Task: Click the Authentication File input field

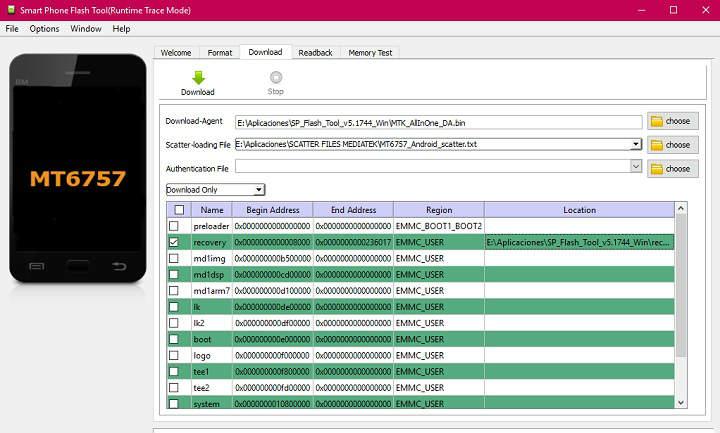Action: pos(433,166)
